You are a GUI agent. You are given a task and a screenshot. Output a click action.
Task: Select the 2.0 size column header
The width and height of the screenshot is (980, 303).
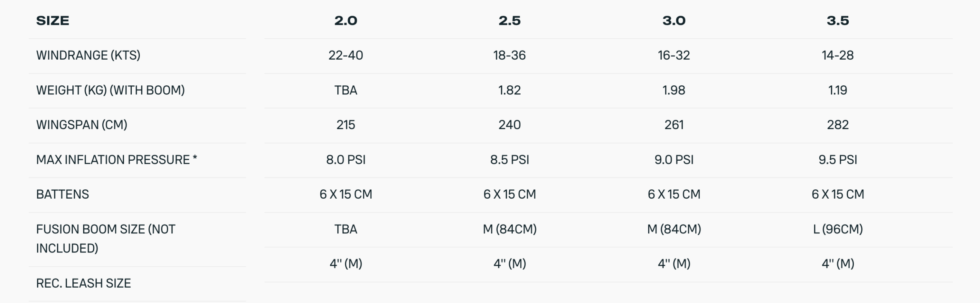click(x=346, y=21)
